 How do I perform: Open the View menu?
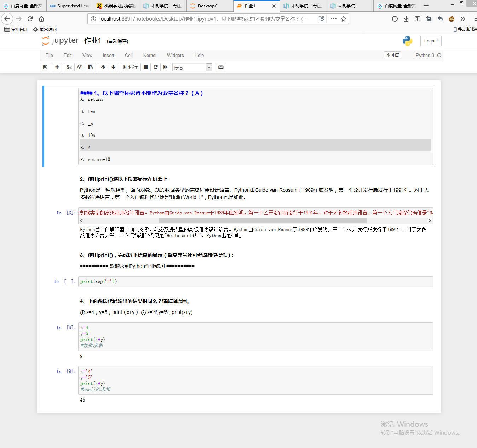click(87, 55)
